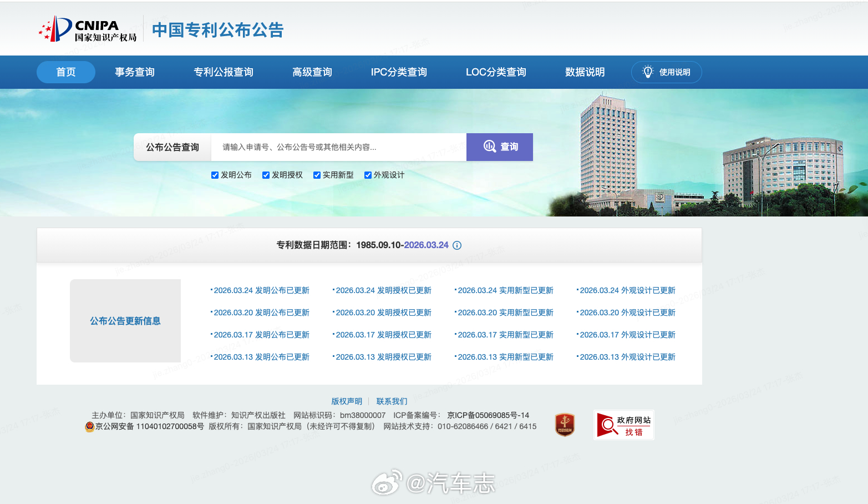Open the info icon beside patent date range
868x504 pixels.
click(x=456, y=245)
